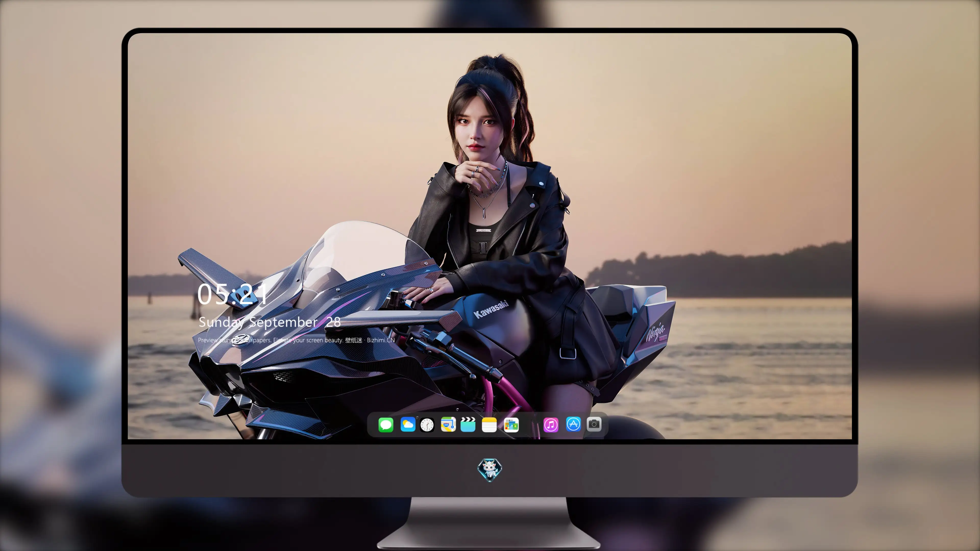This screenshot has height=551, width=980.
Task: Launch the Weather app from the dock
Action: 408,425
